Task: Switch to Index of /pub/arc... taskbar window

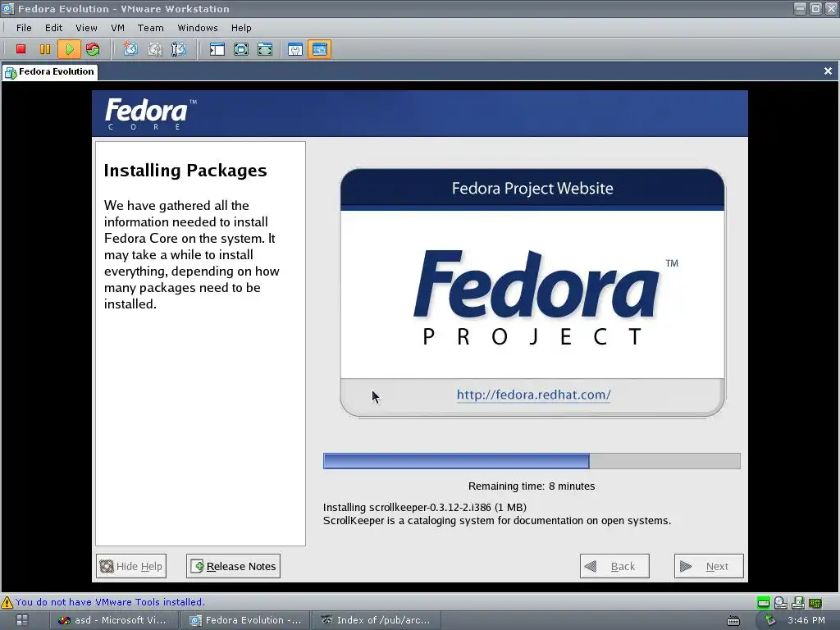Action: 377,620
